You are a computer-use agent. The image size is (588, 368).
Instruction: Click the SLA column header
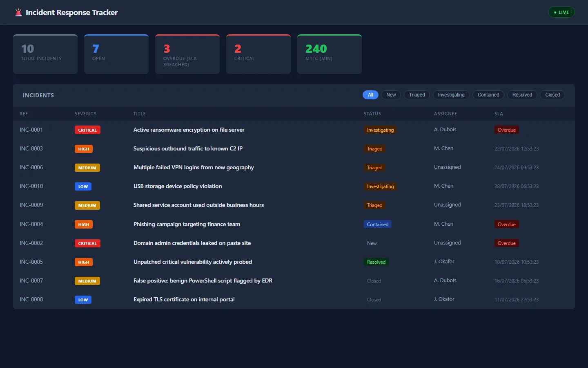coord(499,114)
